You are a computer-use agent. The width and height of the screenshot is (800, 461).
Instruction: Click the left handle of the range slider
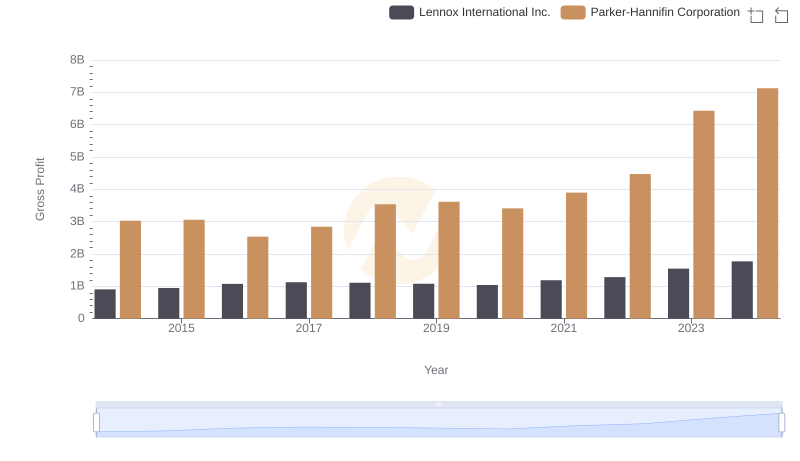tap(96, 423)
